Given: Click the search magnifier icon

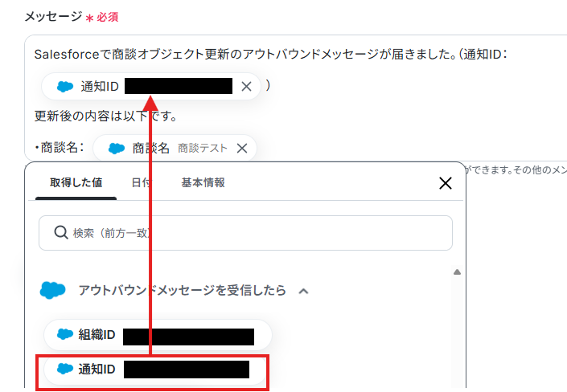Looking at the screenshot, I should coord(61,232).
